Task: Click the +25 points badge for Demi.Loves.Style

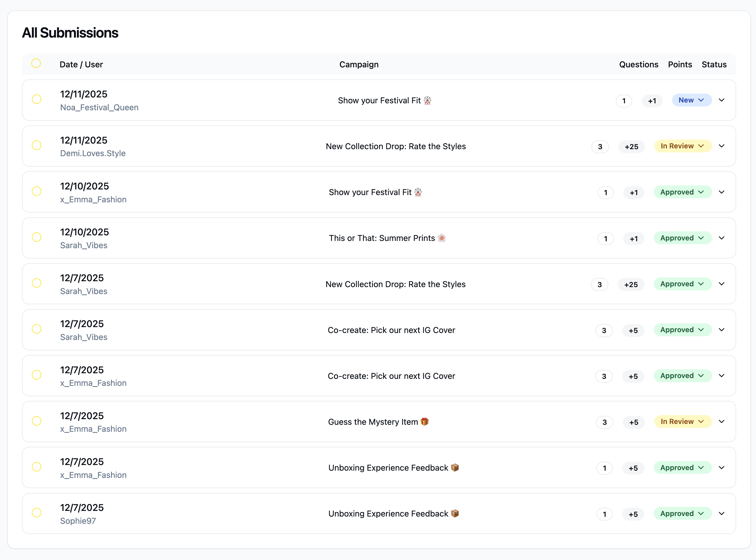Action: 631,147
